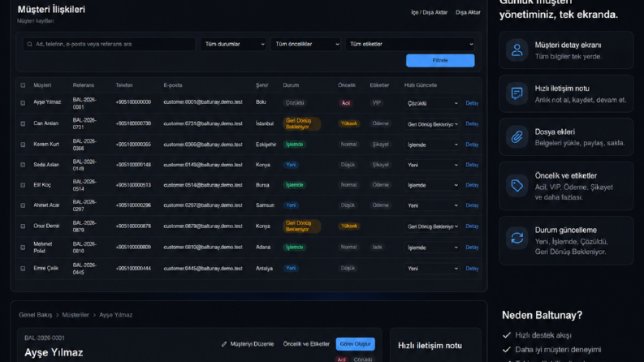644x362 pixels.
Task: Click the search magnifier icon
Action: [x=29, y=44]
